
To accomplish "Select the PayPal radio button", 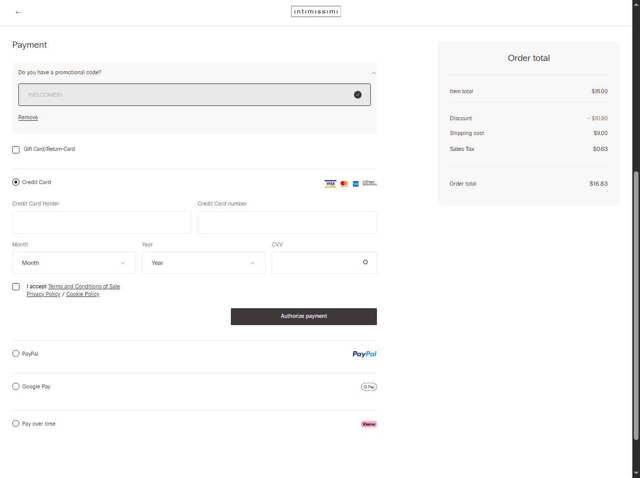I will coord(16,353).
